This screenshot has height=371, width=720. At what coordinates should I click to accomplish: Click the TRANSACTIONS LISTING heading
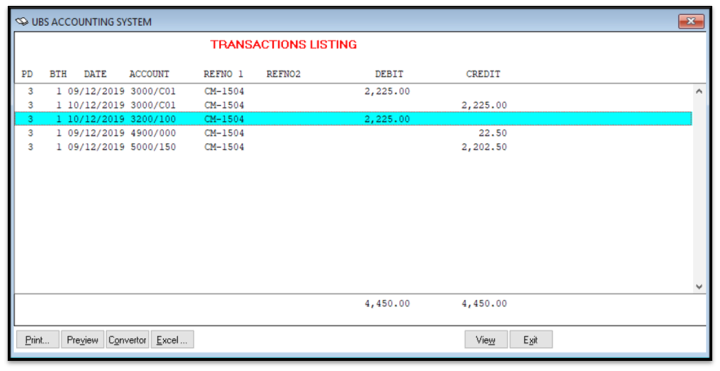point(283,45)
